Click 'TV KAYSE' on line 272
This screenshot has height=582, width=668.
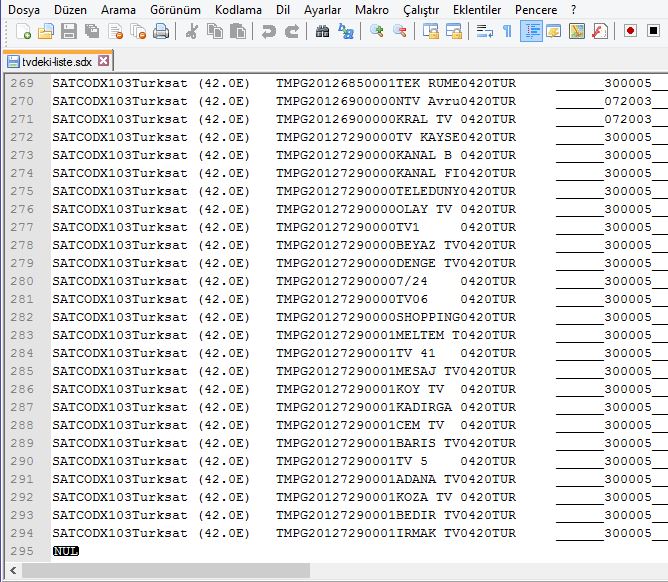click(428, 137)
